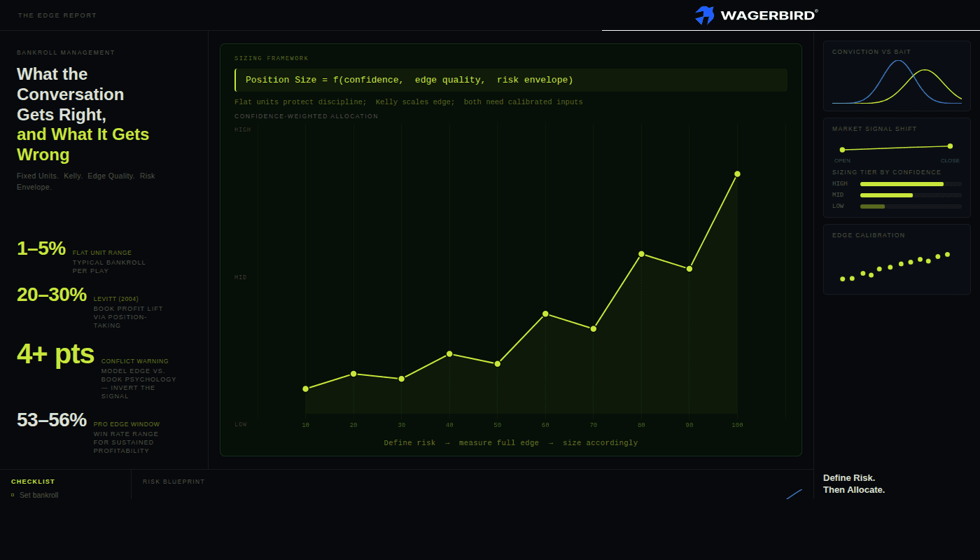
Task: Click the x-axis label 100
Action: [x=737, y=425]
